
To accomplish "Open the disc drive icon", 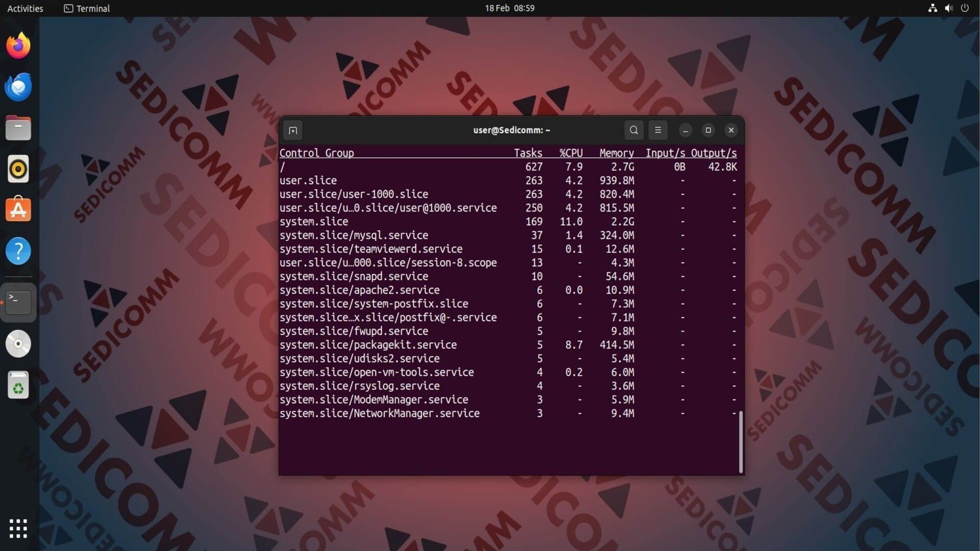I will 18,343.
